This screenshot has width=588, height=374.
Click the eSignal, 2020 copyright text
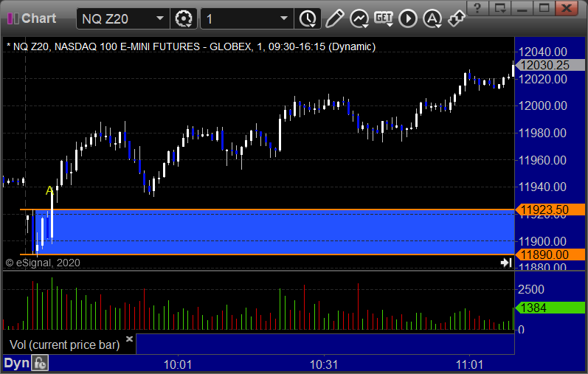coord(43,263)
